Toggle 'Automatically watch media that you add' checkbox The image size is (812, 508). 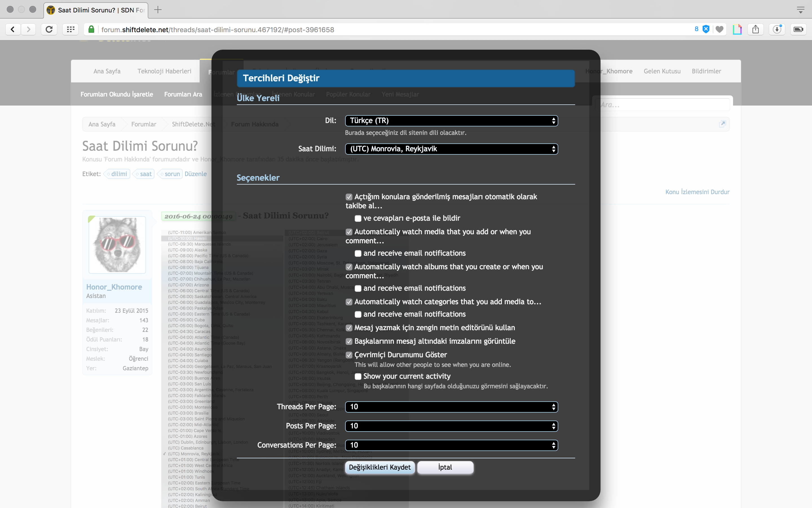[x=349, y=232]
